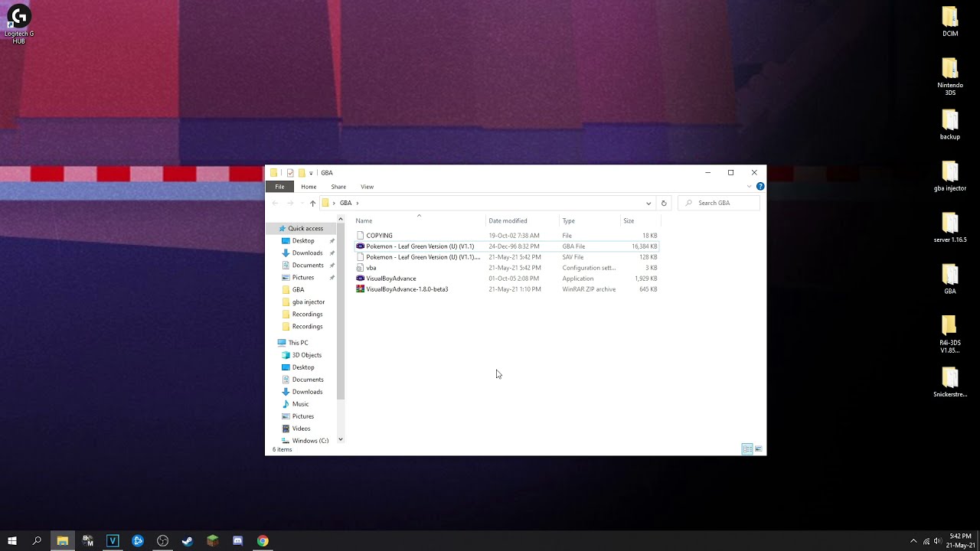Click the Windows Start button
980x551 pixels.
(12, 540)
